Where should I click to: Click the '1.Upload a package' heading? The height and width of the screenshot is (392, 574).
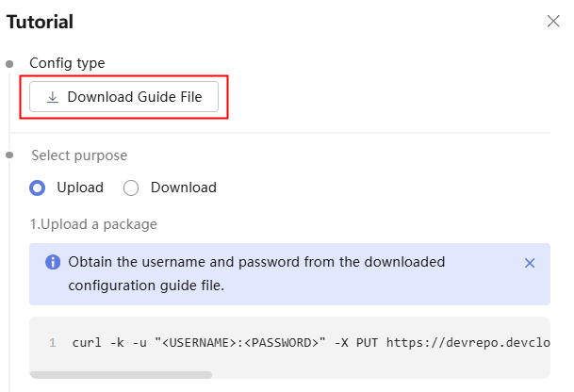click(x=93, y=224)
